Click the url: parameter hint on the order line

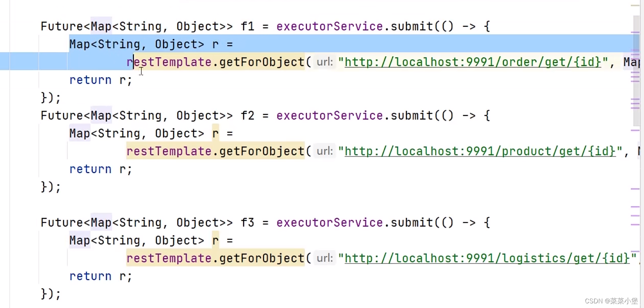tap(325, 62)
